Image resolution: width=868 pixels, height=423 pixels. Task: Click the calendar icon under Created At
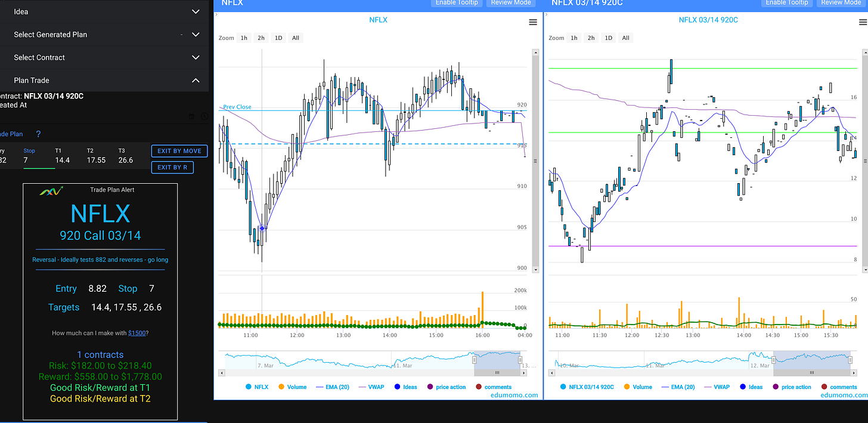click(191, 117)
